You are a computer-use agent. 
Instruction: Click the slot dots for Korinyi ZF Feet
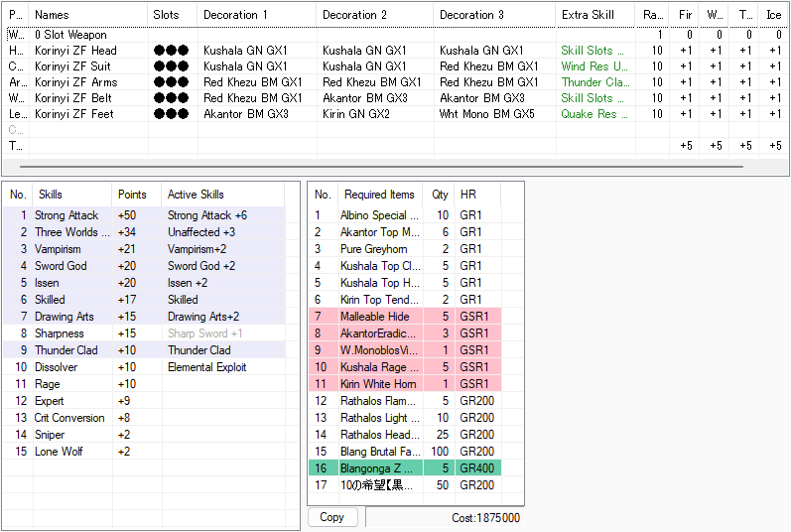tap(171, 114)
